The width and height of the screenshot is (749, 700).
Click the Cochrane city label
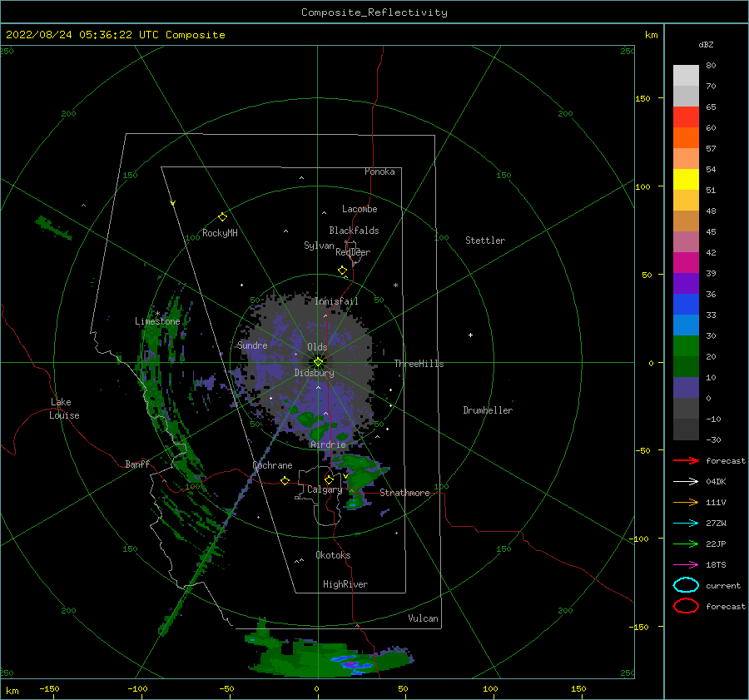[272, 465]
